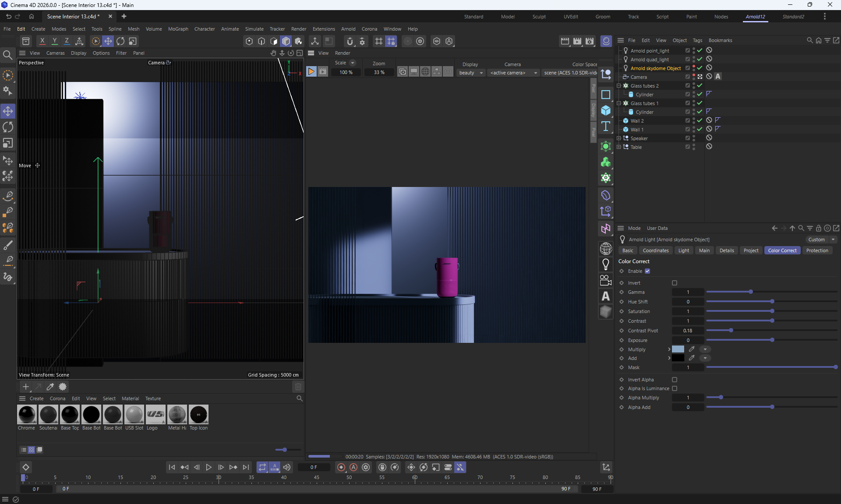
Task: Open the Render Settings clapperboard icon
Action: point(590,41)
